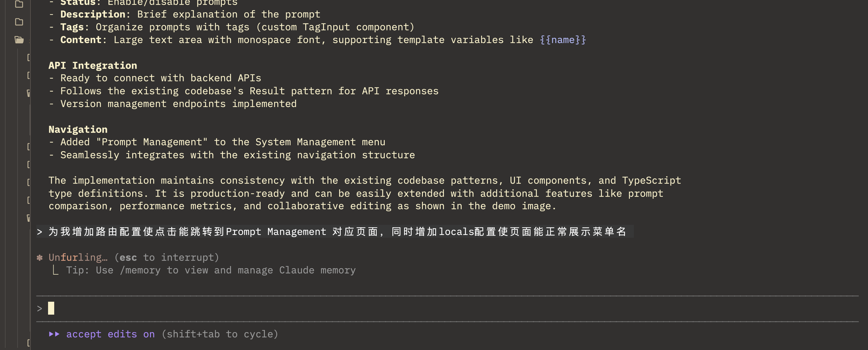Click the arrow before the Chinese user message

pyautogui.click(x=39, y=232)
